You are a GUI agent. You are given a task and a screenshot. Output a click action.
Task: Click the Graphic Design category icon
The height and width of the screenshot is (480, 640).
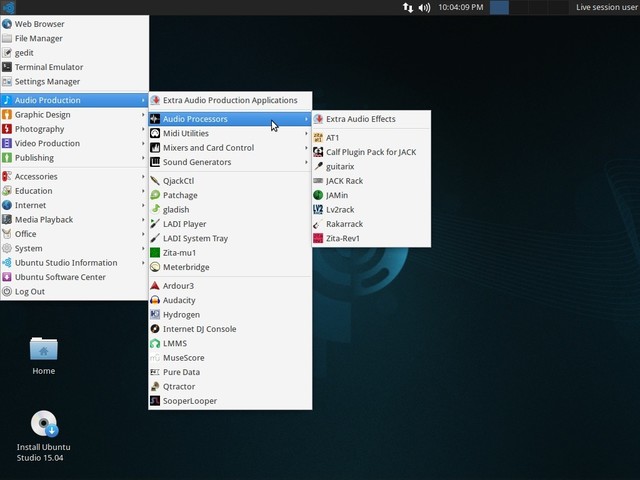7,115
